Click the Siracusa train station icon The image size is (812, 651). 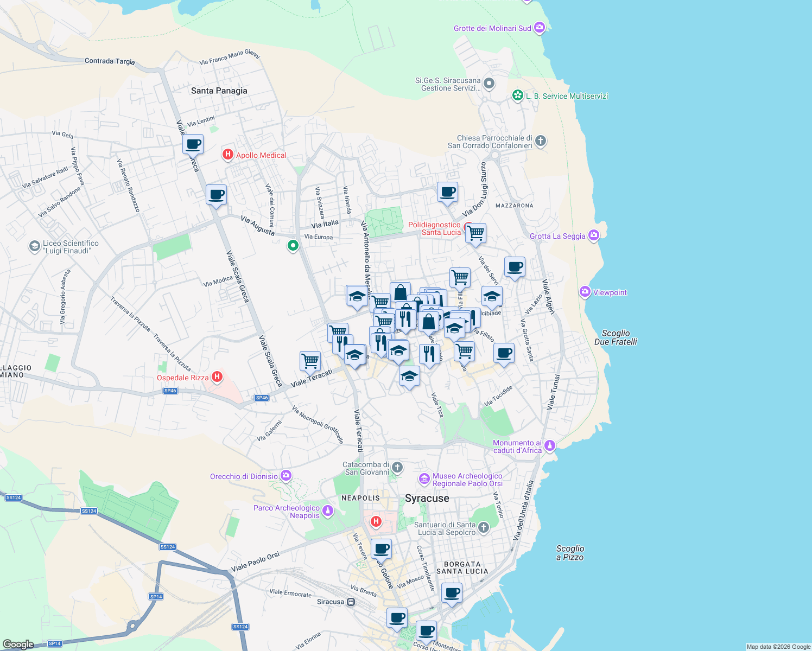(x=351, y=602)
